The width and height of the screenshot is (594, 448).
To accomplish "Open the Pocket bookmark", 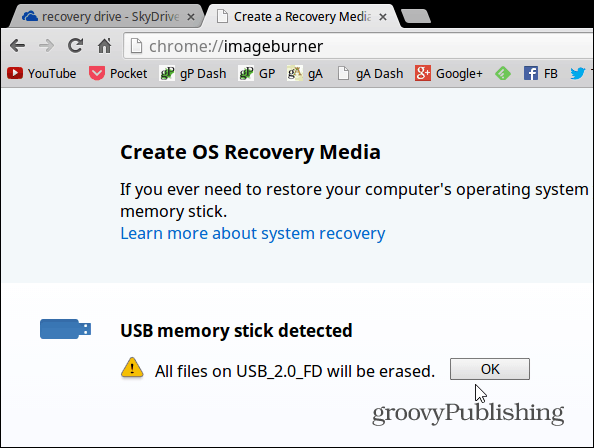I will pos(118,73).
